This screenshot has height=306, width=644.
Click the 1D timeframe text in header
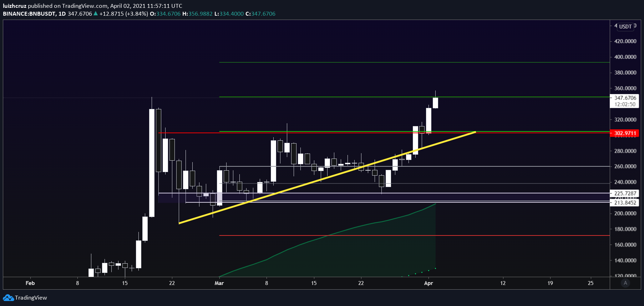(x=62, y=14)
